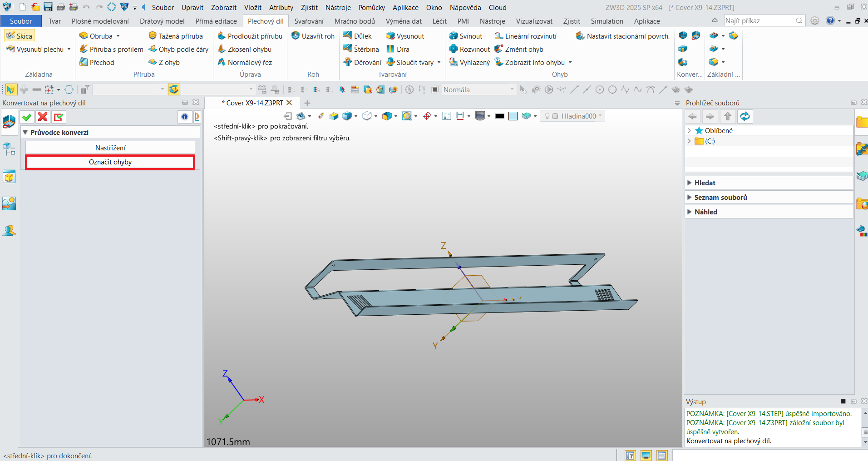Click the Nastřižení button

point(110,148)
